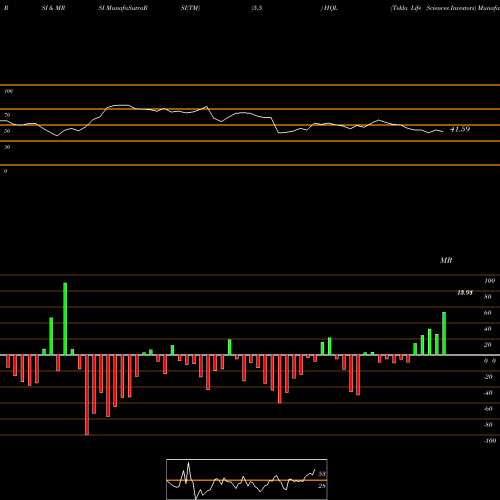Select the 58 label in mini chart

pos(322,474)
